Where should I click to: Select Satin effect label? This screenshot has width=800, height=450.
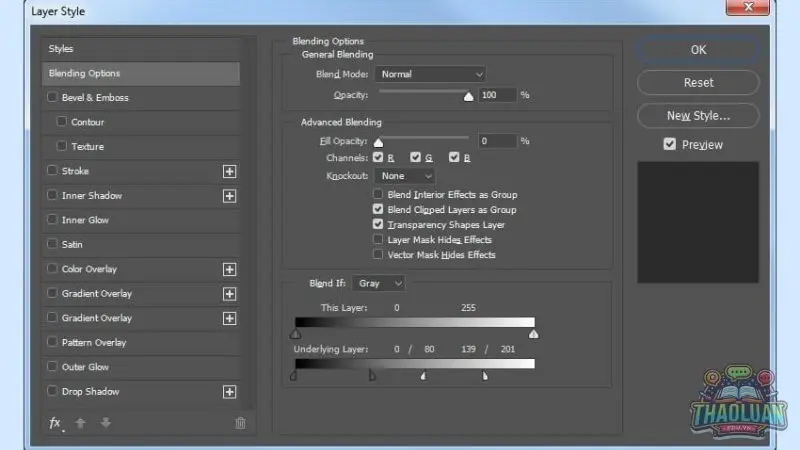72,244
